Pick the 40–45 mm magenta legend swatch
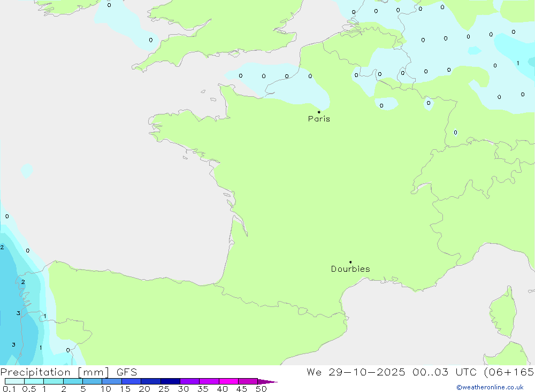 point(228,381)
